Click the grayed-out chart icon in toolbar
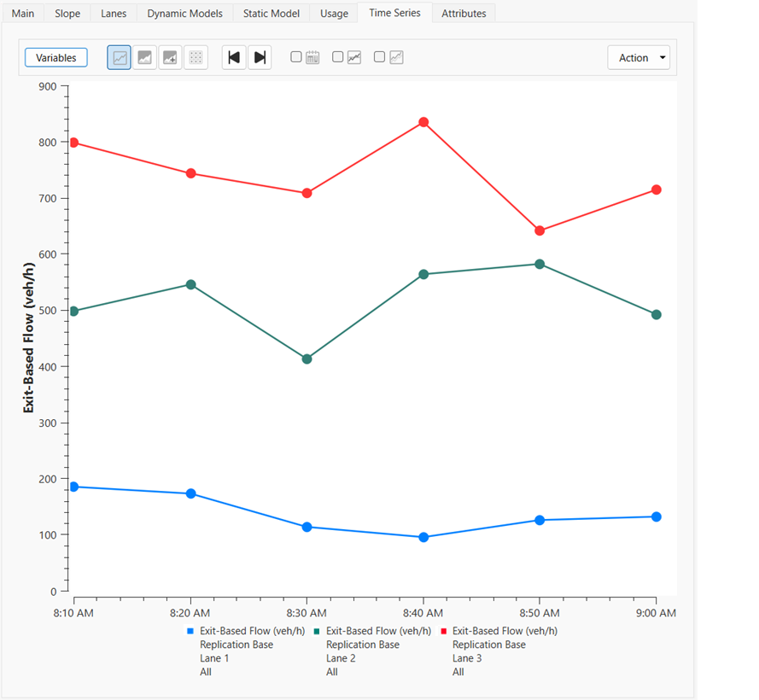The width and height of the screenshot is (759, 700). coord(396,58)
